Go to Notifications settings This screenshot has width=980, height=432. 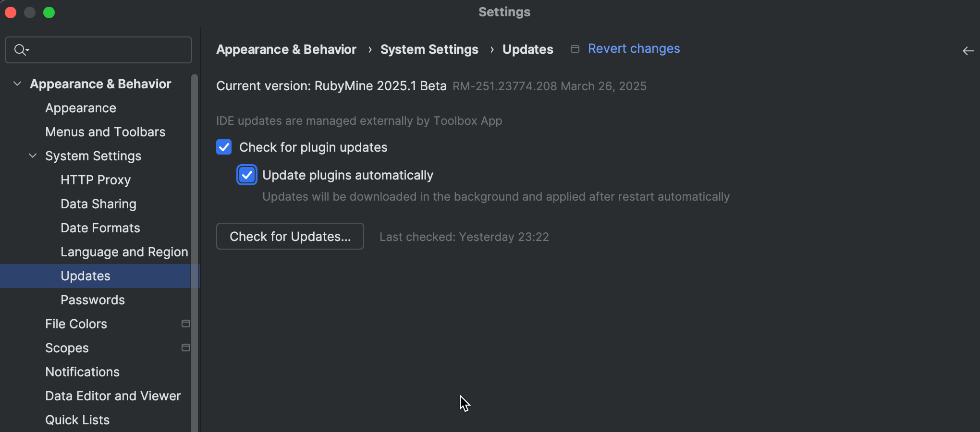click(82, 372)
